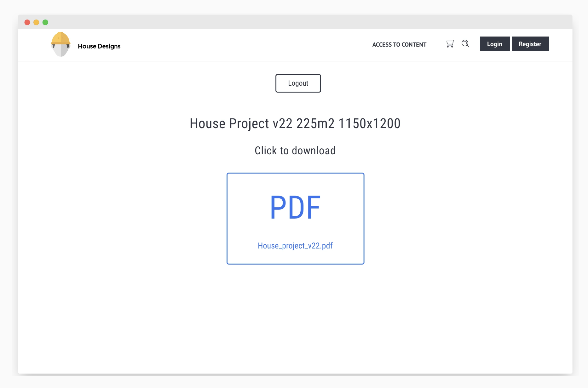Download the House_project_v22.pdf file link
588x388 pixels.
(295, 246)
